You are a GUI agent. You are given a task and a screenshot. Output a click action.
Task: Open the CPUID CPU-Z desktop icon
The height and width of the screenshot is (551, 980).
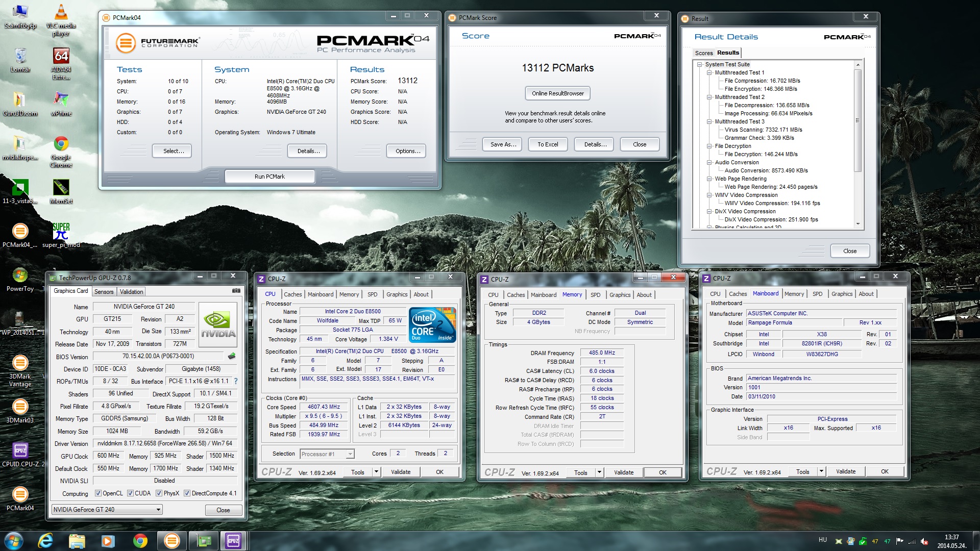point(20,455)
